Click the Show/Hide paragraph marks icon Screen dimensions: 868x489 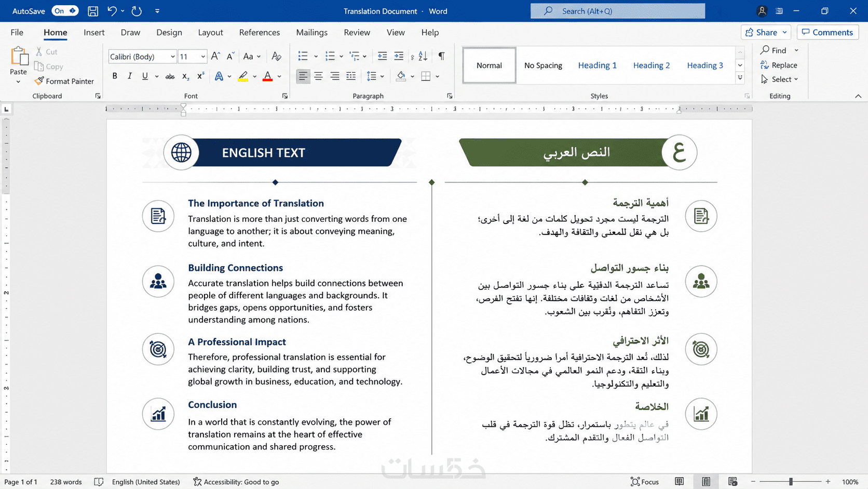pyautogui.click(x=441, y=56)
